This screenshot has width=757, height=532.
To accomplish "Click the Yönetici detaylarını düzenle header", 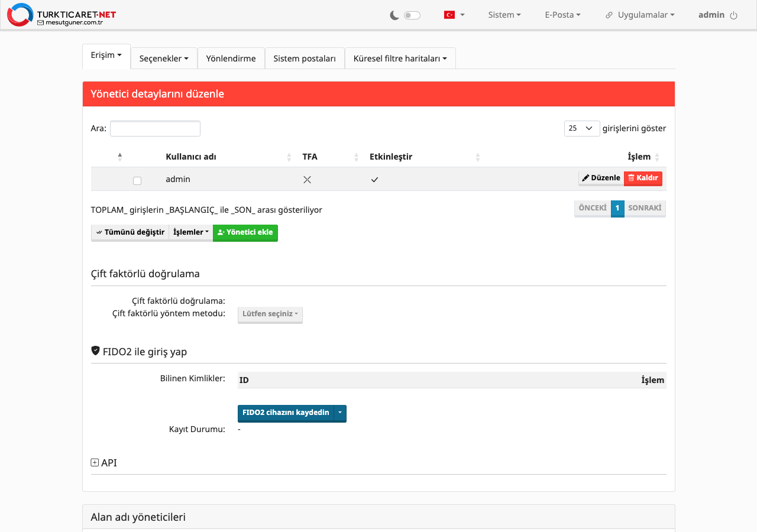I will point(378,94).
